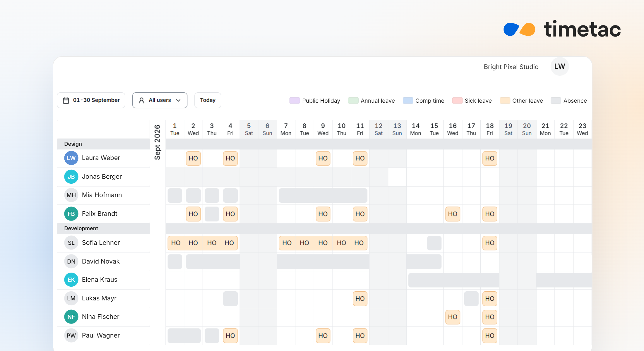Click the Absence legend swatch
The image size is (644, 351).
556,101
